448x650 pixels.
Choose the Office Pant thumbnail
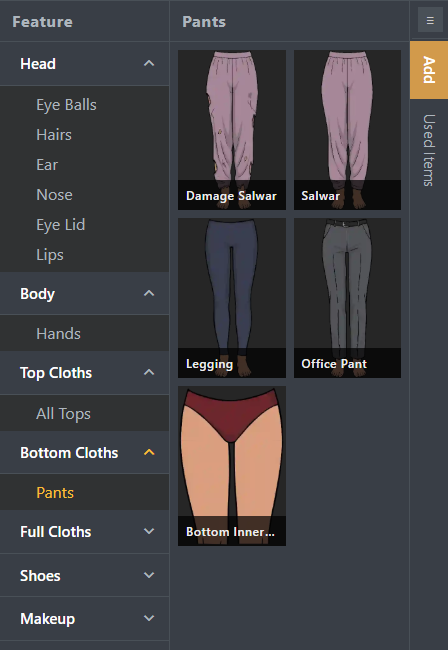pyautogui.click(x=347, y=298)
